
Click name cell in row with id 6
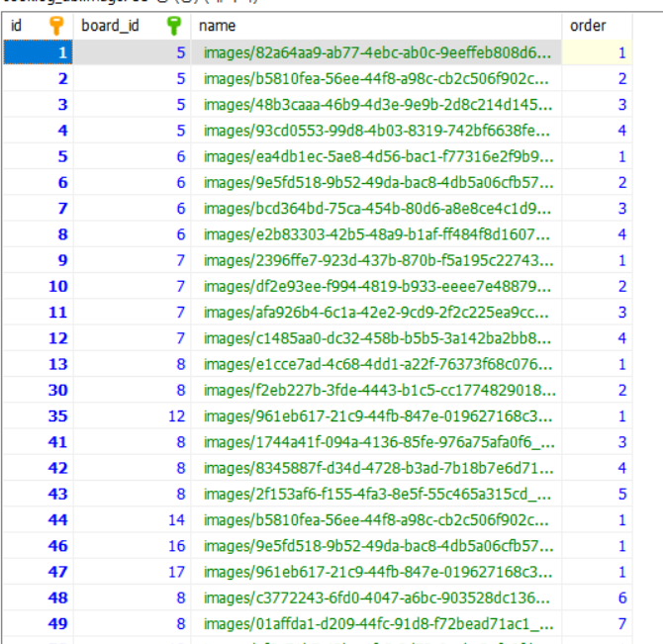tap(376, 183)
